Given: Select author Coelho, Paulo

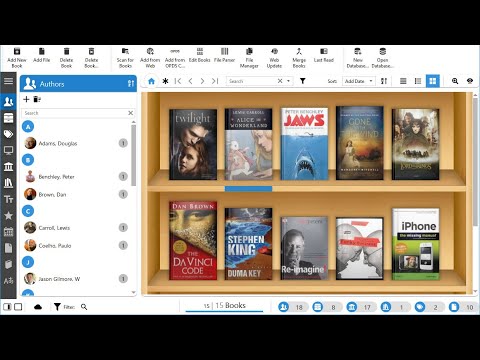Looking at the screenshot, I should (76, 246).
